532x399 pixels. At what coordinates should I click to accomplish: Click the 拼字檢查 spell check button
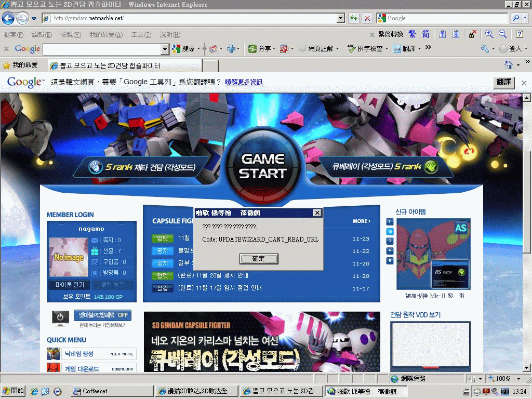366,49
